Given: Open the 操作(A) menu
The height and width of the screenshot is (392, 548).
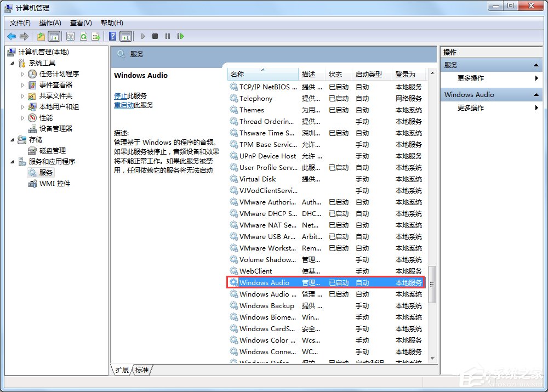Looking at the screenshot, I should click(x=50, y=22).
